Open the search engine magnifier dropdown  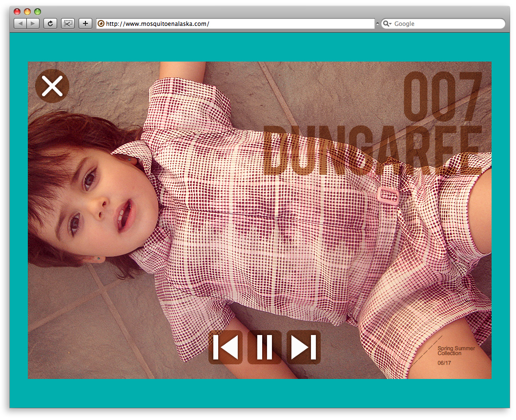coord(387,23)
